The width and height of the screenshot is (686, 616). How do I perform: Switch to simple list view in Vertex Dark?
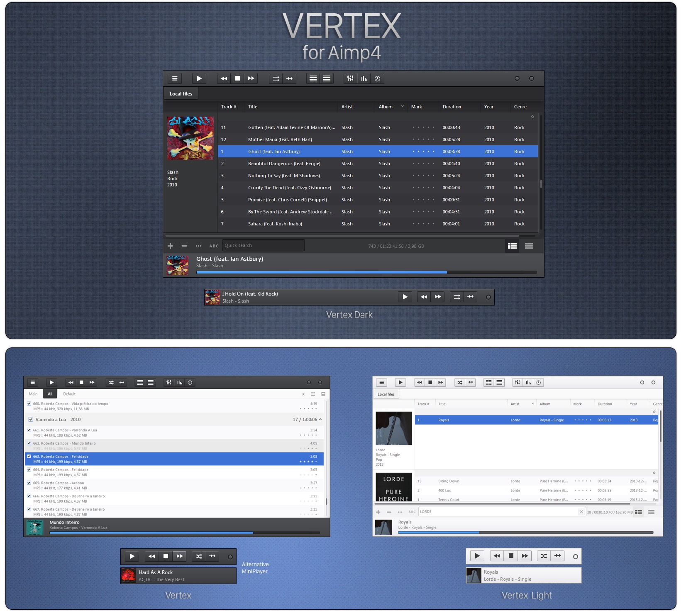(529, 246)
